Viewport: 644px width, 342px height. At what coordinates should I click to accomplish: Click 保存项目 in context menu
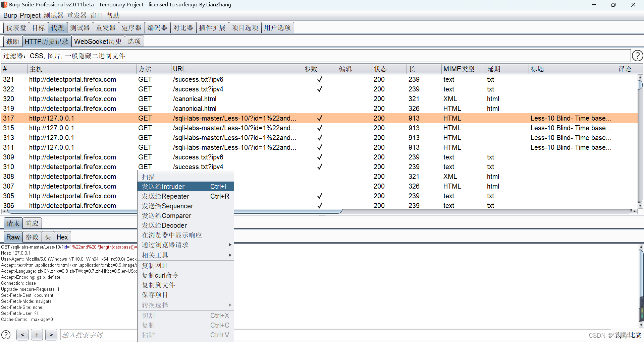185,295
